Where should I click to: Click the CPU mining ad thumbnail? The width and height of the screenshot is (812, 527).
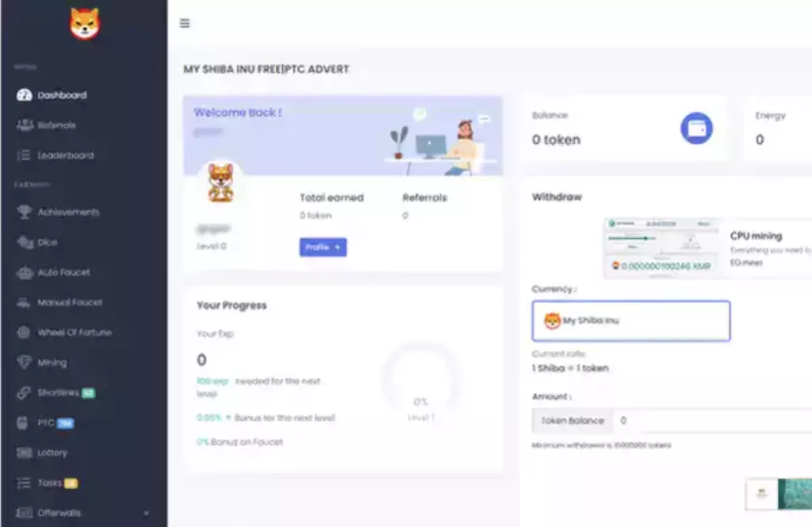[662, 248]
